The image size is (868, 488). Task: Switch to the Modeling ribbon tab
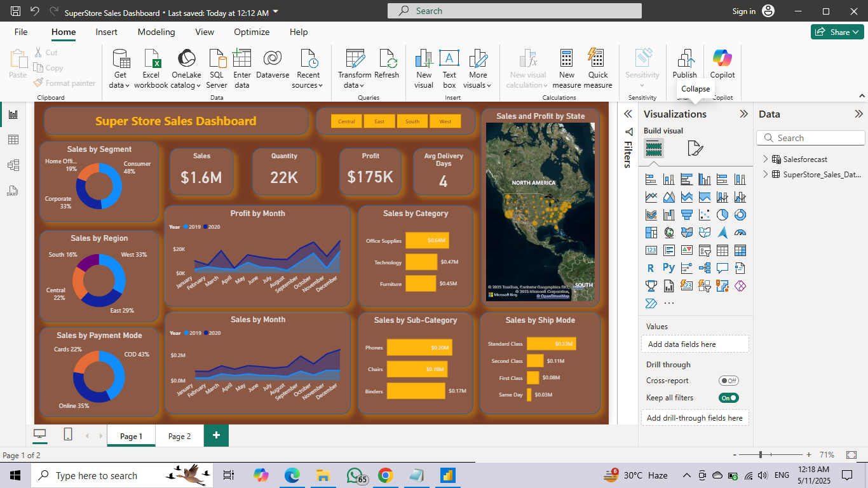[156, 32]
